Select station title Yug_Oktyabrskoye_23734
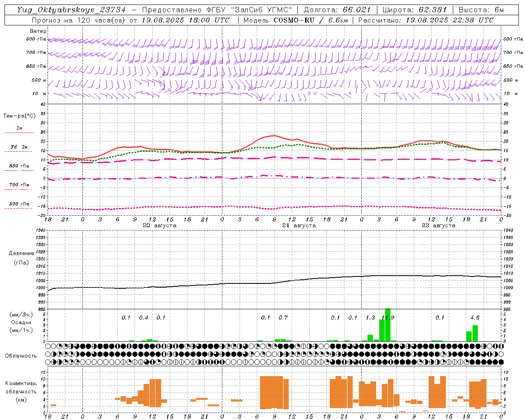The height and width of the screenshot is (420, 525). [71, 10]
